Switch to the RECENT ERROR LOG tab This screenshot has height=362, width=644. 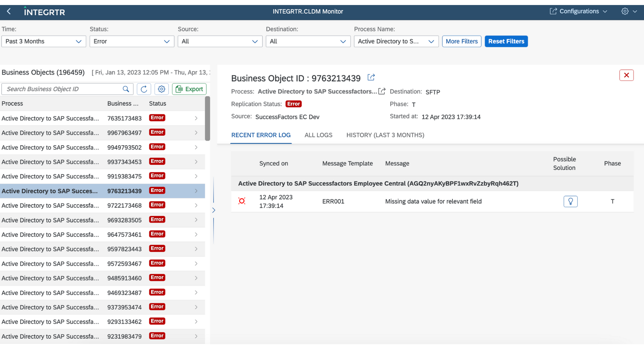click(x=261, y=135)
